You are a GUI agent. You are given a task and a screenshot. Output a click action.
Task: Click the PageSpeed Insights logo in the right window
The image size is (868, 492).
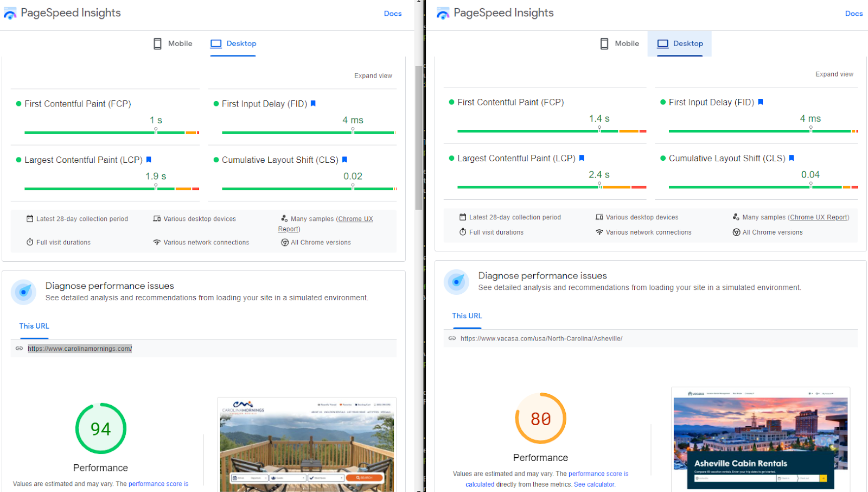tap(443, 14)
